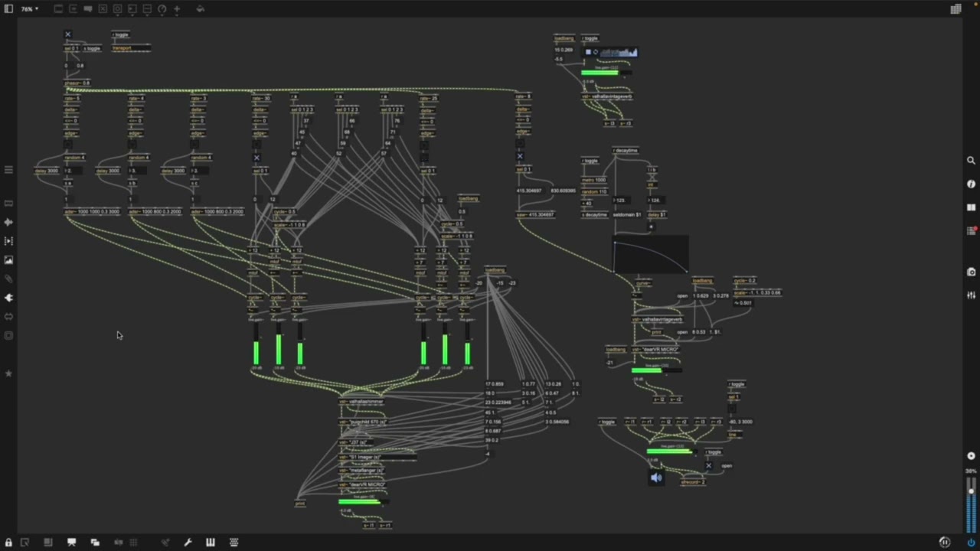Click the ezdac speaker icon
Screen dimensions: 980x551
656,478
